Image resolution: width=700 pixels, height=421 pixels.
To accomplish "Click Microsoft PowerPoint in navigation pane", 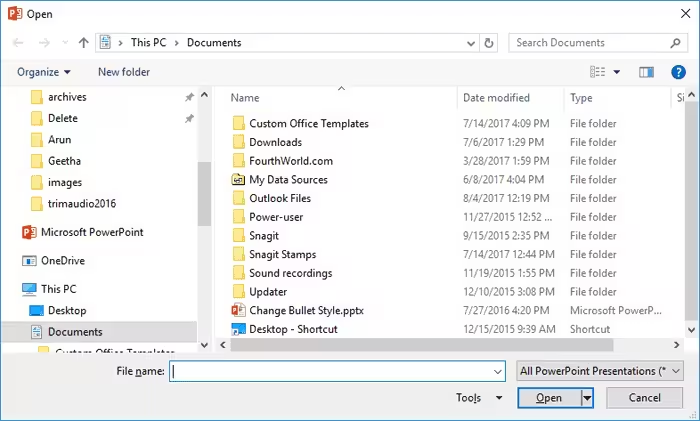I will pyautogui.click(x=91, y=232).
